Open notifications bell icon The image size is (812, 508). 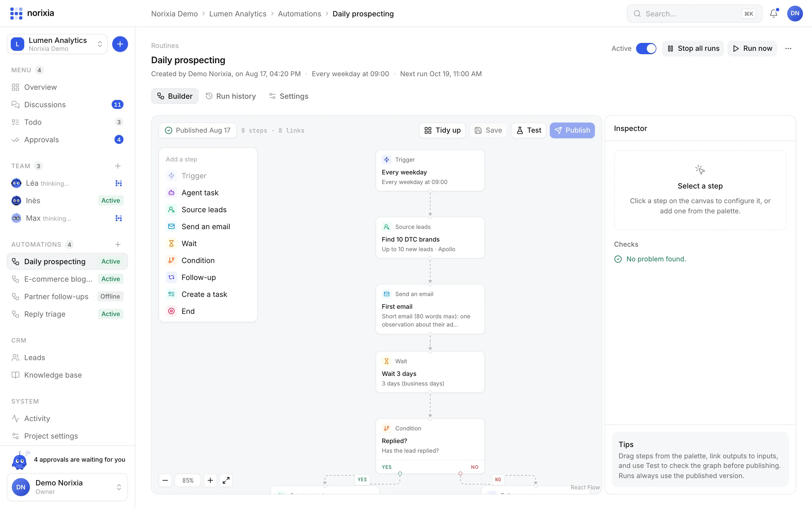coord(773,14)
